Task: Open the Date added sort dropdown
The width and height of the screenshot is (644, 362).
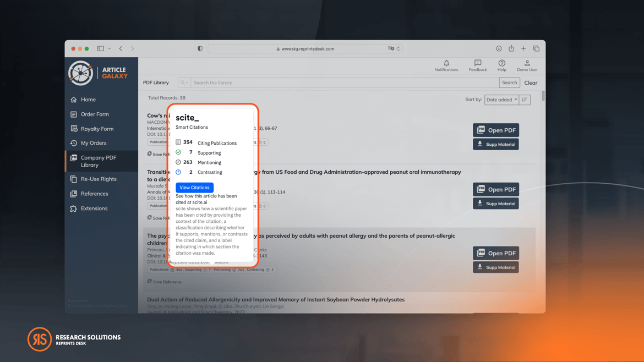Action: coord(500,99)
